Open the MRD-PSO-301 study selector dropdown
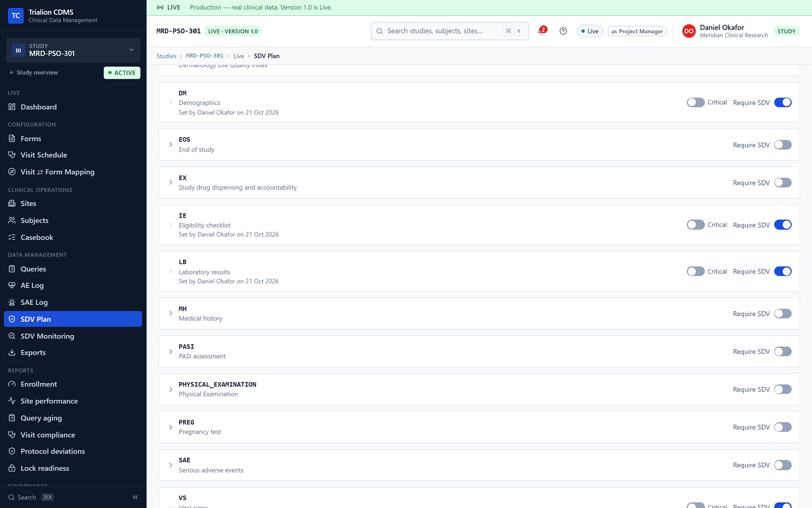 [x=73, y=50]
